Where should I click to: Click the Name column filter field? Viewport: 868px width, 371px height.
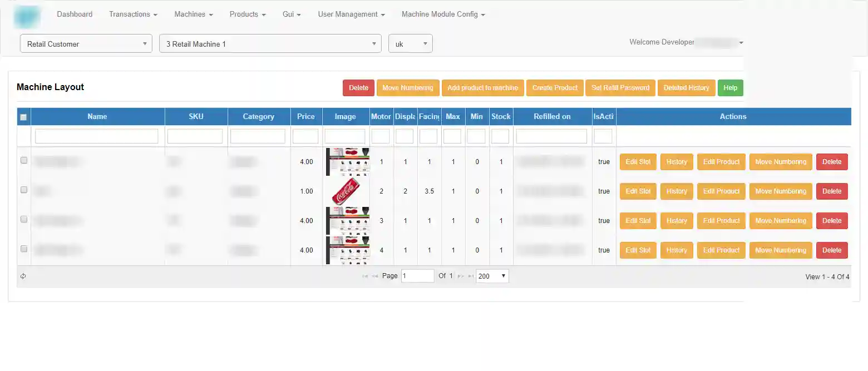pos(97,136)
